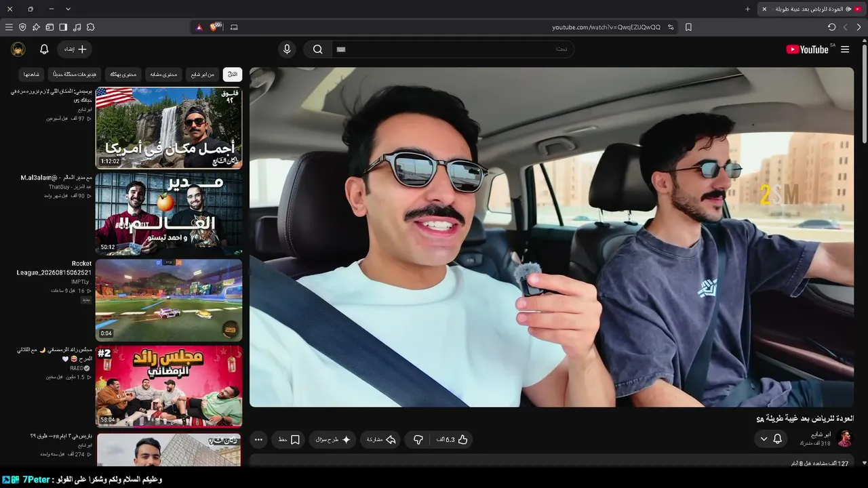Open the 'مجلس رائد الرمضاني' video thumbnail
Image resolution: width=868 pixels, height=488 pixels.
click(169, 386)
